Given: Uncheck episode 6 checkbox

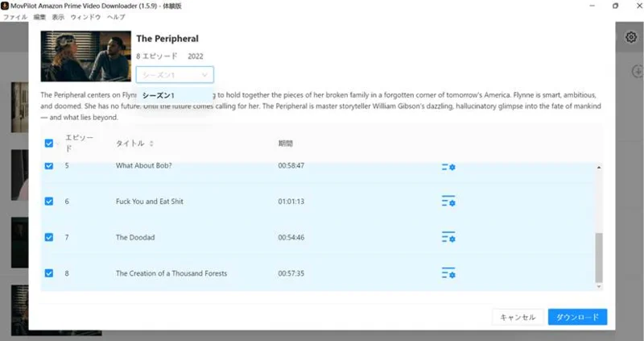Looking at the screenshot, I should 49,202.
